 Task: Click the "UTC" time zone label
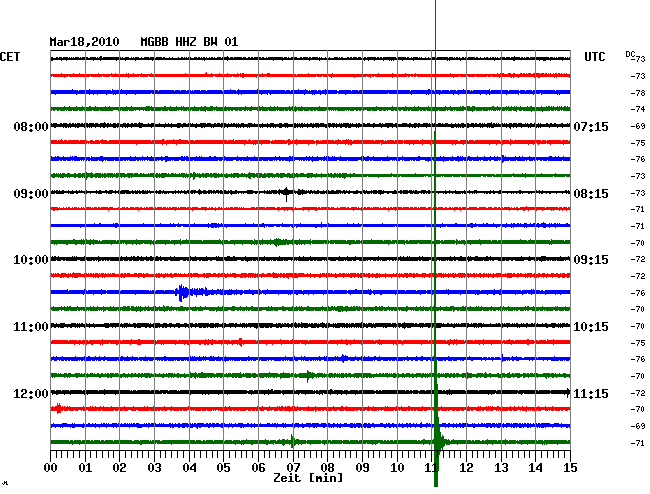point(594,57)
